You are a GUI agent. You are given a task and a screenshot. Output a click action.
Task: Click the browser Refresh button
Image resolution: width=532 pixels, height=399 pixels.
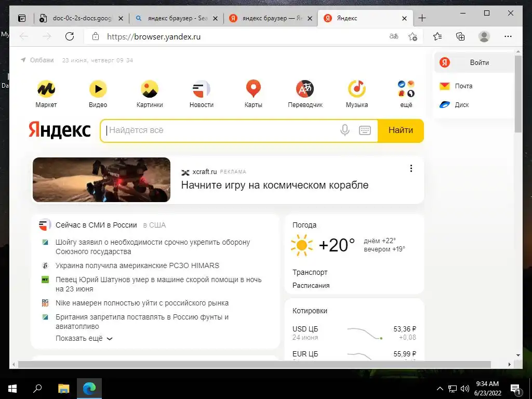pos(70,36)
